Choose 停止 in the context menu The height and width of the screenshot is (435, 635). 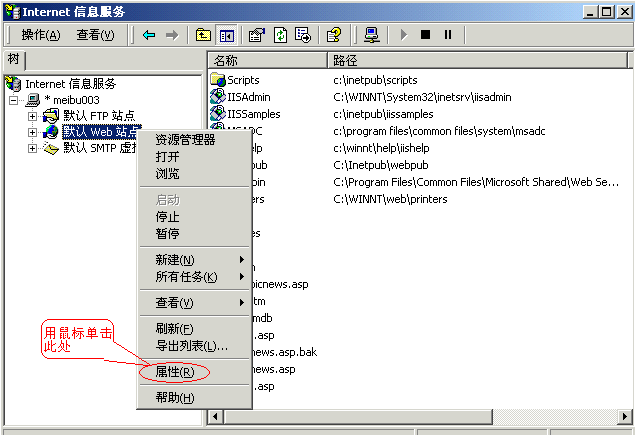click(167, 217)
